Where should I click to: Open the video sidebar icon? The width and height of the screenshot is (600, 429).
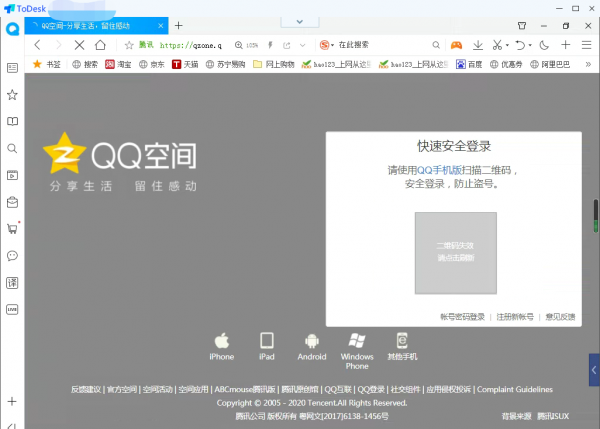click(12, 175)
